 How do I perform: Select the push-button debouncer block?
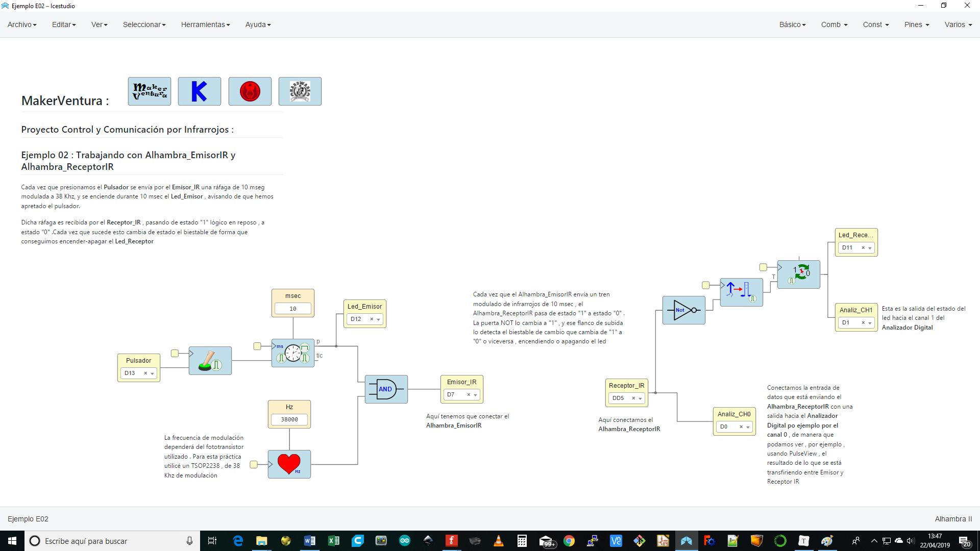(210, 361)
